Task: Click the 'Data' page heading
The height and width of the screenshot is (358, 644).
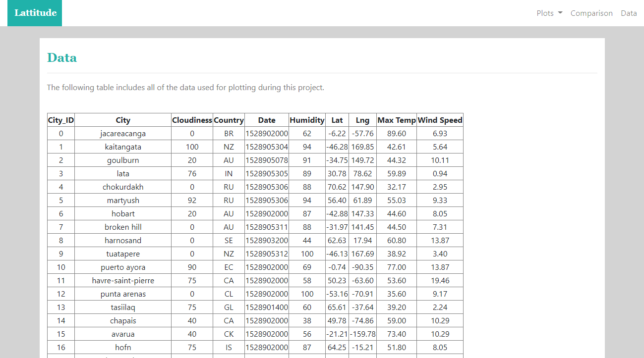Action: click(62, 58)
